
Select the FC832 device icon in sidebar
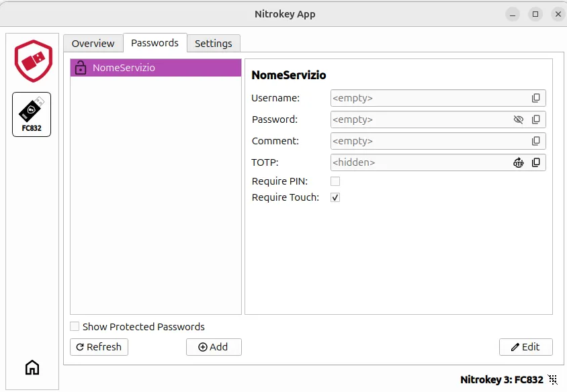[x=32, y=114]
